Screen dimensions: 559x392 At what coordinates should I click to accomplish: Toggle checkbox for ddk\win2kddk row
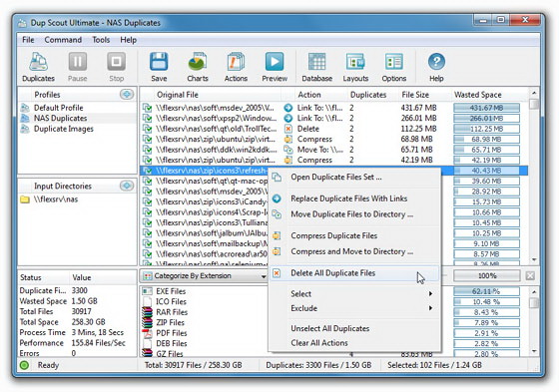147,150
